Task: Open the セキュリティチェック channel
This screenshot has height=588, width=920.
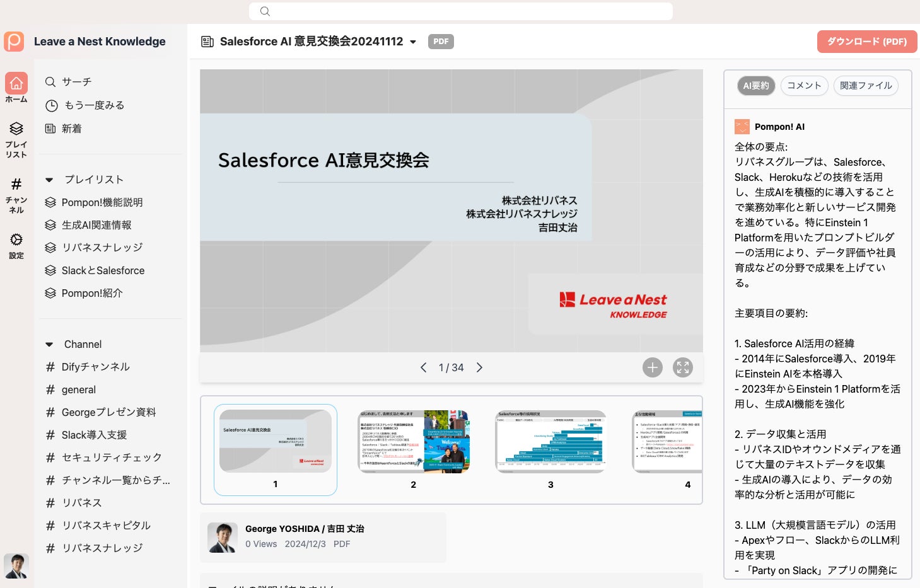Action: click(112, 458)
